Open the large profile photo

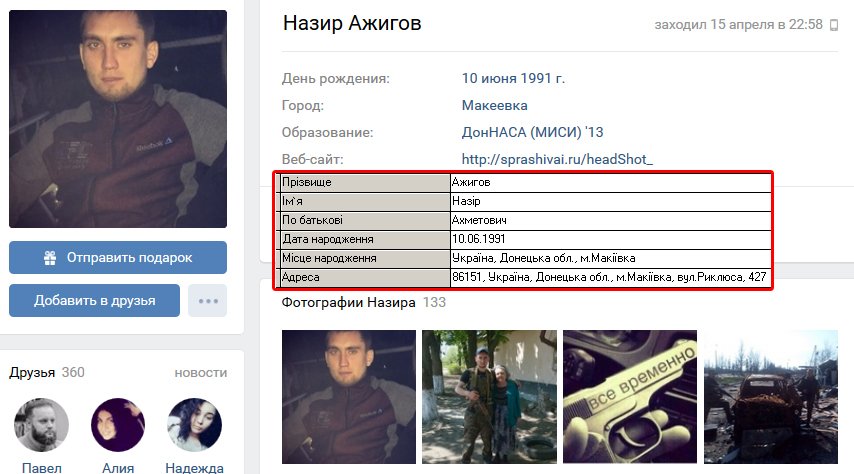point(118,119)
